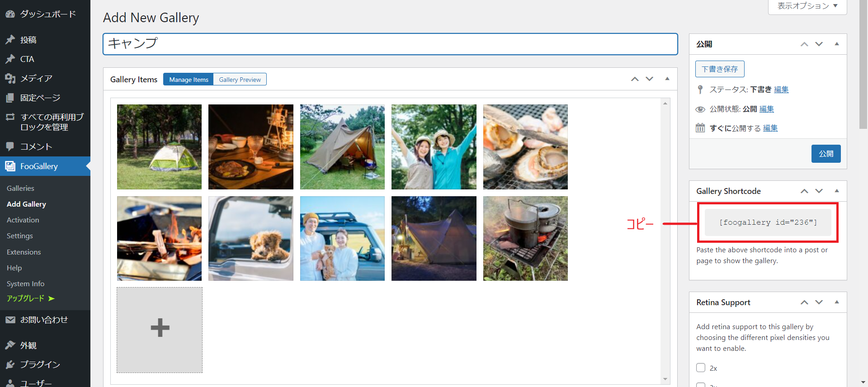Screen dimensions: 868x387
Task: Click the gallery title input field
Action: (x=390, y=44)
